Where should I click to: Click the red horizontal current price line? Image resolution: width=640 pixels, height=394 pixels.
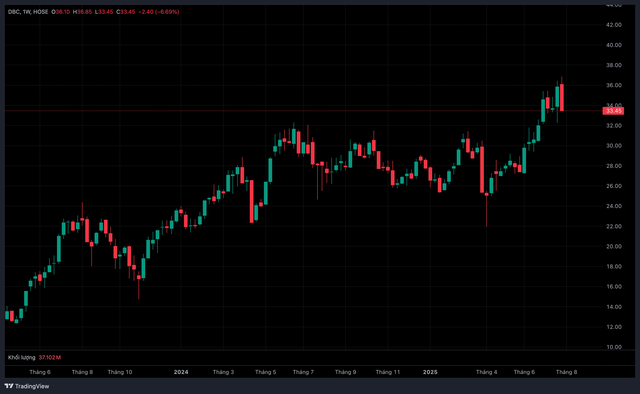click(x=302, y=111)
